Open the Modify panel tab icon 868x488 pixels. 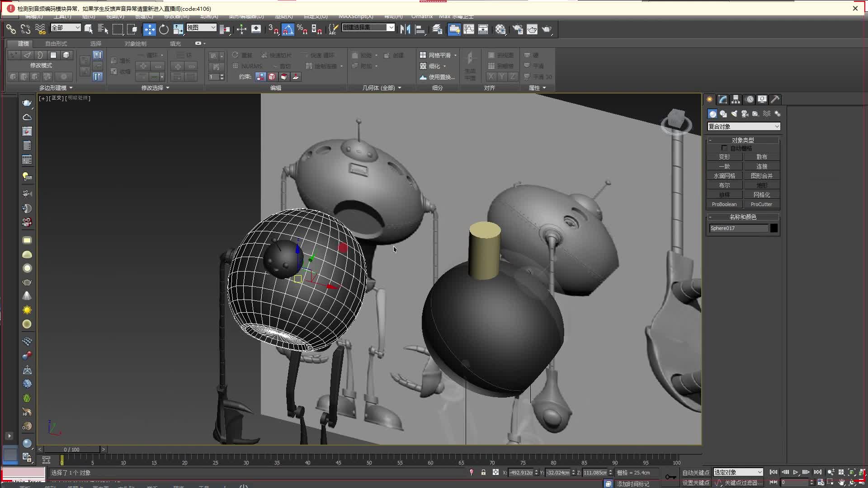[x=722, y=99]
